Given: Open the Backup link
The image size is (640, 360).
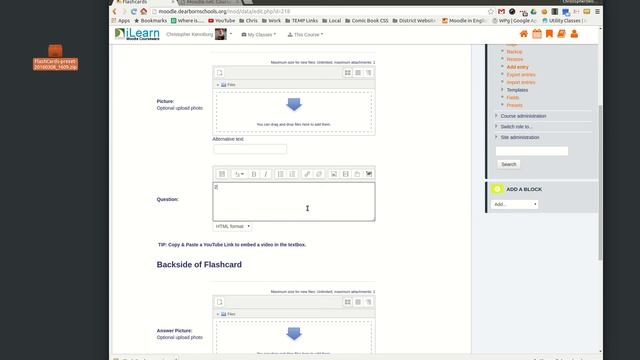Looking at the screenshot, I should point(514,52).
